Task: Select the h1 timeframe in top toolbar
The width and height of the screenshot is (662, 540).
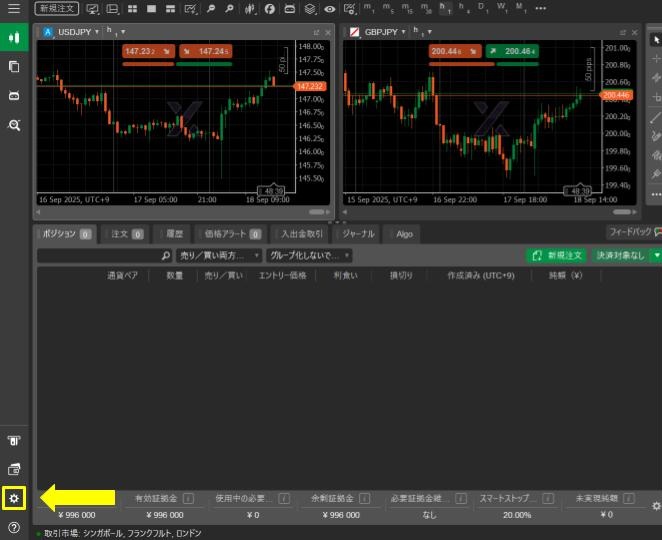Action: (445, 9)
